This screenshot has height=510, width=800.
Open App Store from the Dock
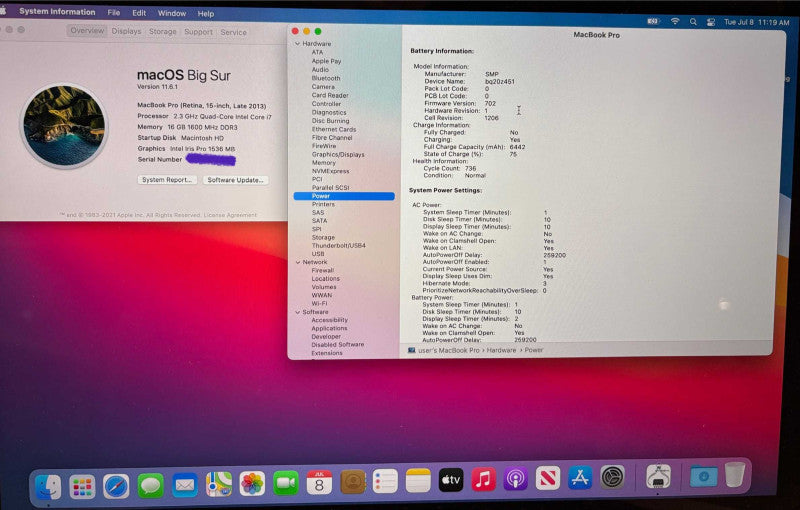(580, 478)
